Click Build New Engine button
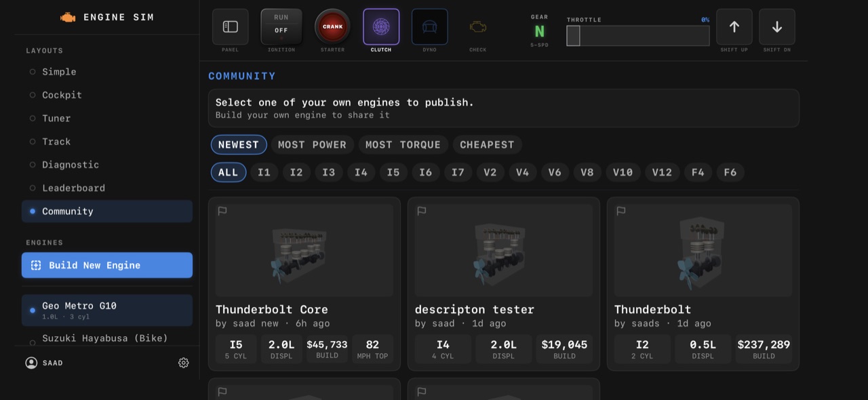Image resolution: width=868 pixels, height=400 pixels. click(x=107, y=265)
